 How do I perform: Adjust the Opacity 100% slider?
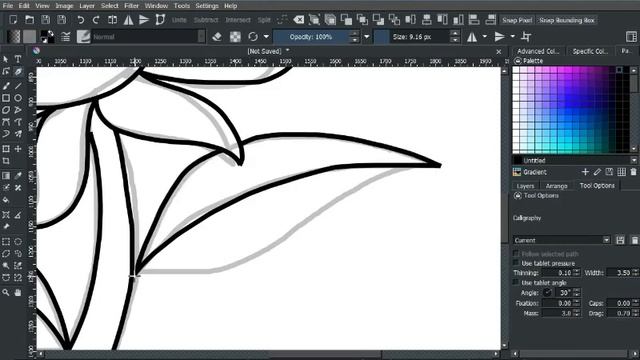pyautogui.click(x=311, y=37)
